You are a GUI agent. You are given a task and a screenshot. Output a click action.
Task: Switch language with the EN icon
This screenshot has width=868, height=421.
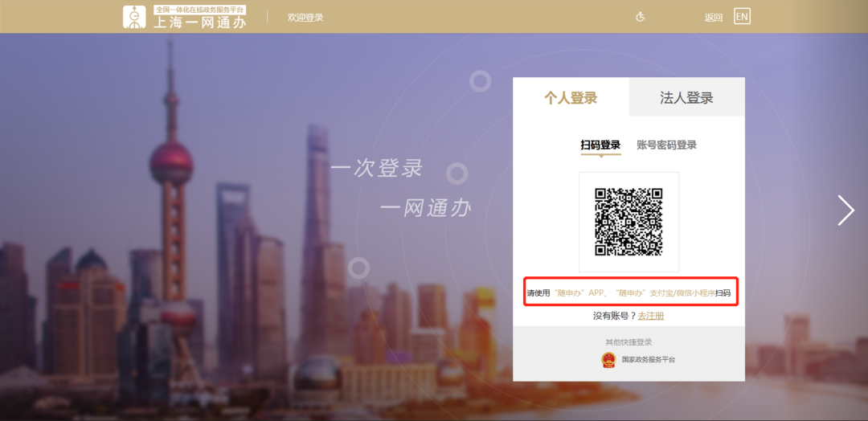coord(742,17)
